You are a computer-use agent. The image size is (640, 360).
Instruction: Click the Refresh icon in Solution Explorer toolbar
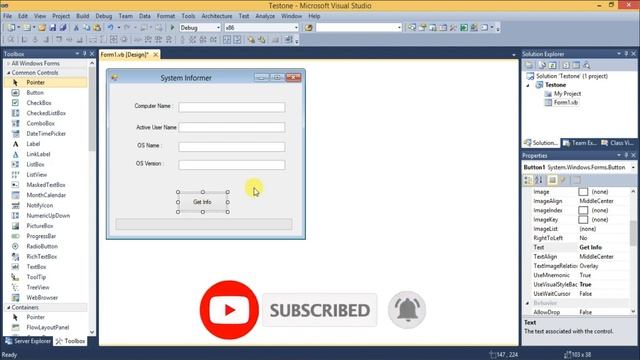click(552, 65)
